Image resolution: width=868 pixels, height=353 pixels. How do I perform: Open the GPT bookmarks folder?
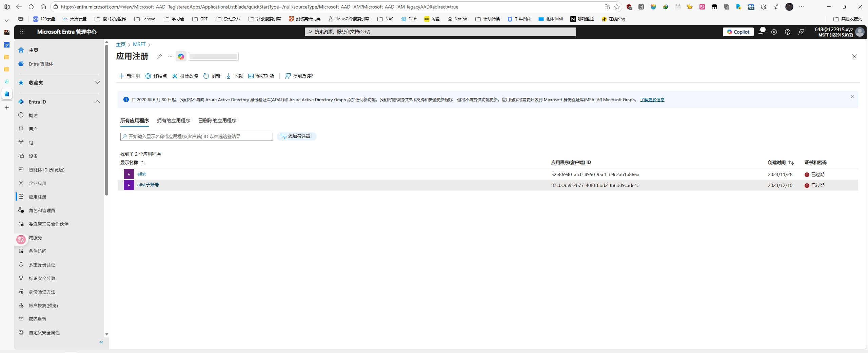click(200, 19)
